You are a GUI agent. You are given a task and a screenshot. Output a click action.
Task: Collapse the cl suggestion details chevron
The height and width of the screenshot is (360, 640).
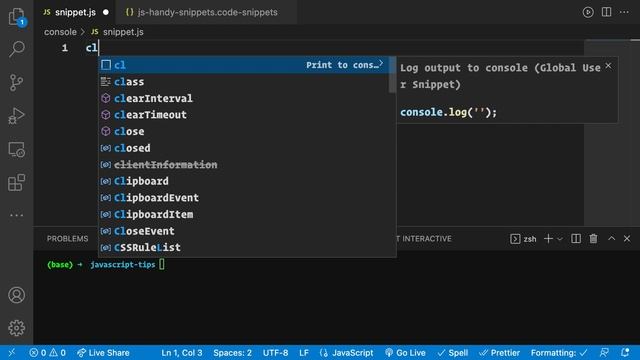tap(381, 63)
